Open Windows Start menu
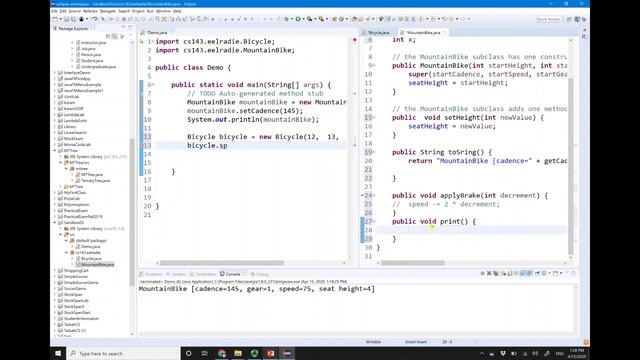This screenshot has width=640, height=360. 58,353
